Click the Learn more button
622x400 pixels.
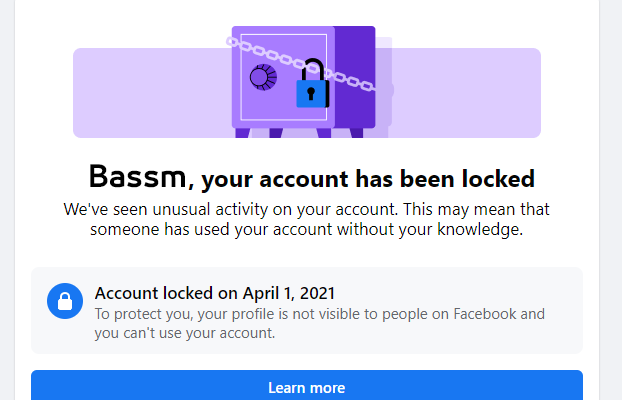(x=307, y=385)
